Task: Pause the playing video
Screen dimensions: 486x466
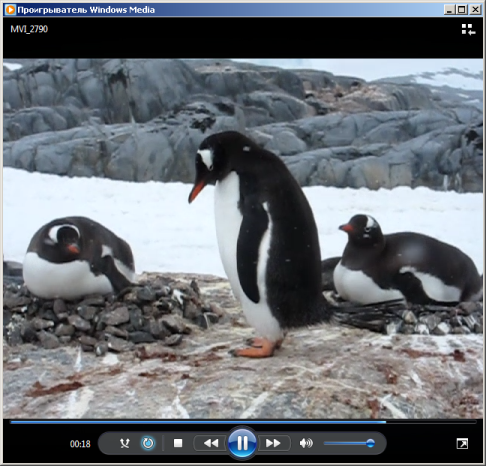Action: click(242, 443)
